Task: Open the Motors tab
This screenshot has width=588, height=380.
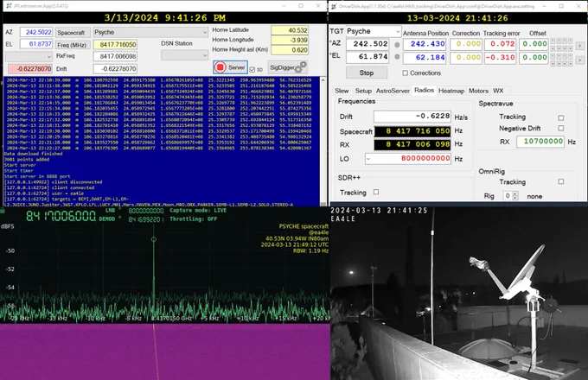Action: pos(478,91)
